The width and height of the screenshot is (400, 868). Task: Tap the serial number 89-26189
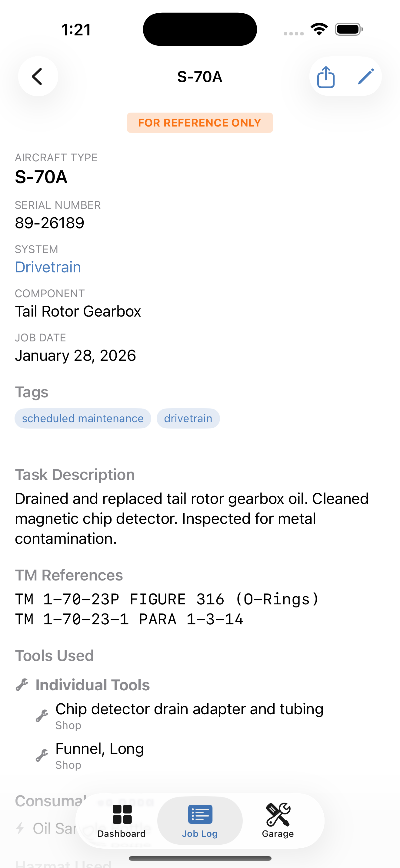pos(50,223)
